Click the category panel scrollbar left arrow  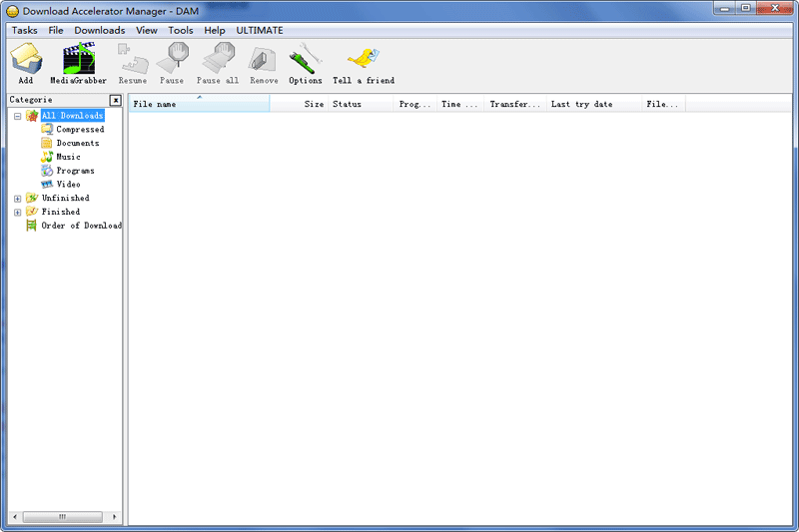pos(15,517)
